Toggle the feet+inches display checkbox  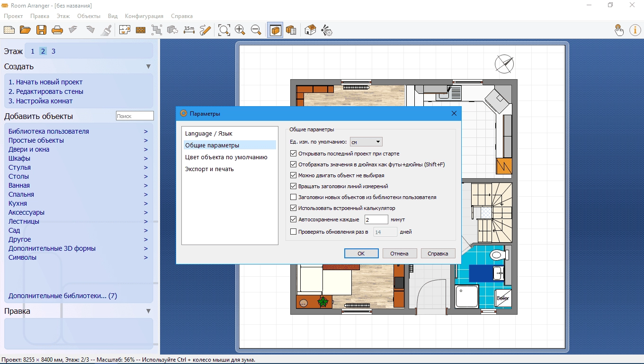293,164
